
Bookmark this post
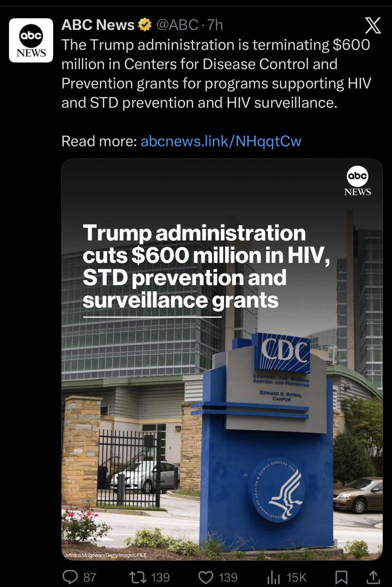(x=341, y=578)
